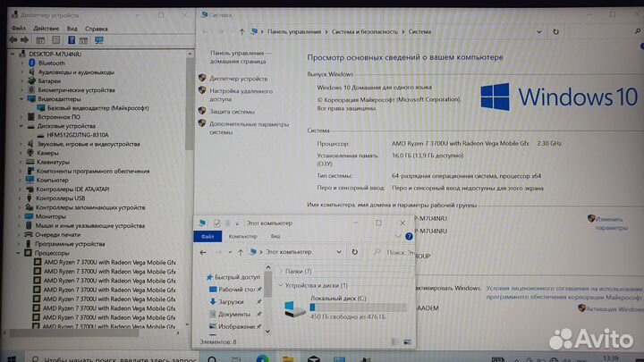644x362 pixels.
Task: Open Дополнительные параметры системы link
Action: coord(250,128)
